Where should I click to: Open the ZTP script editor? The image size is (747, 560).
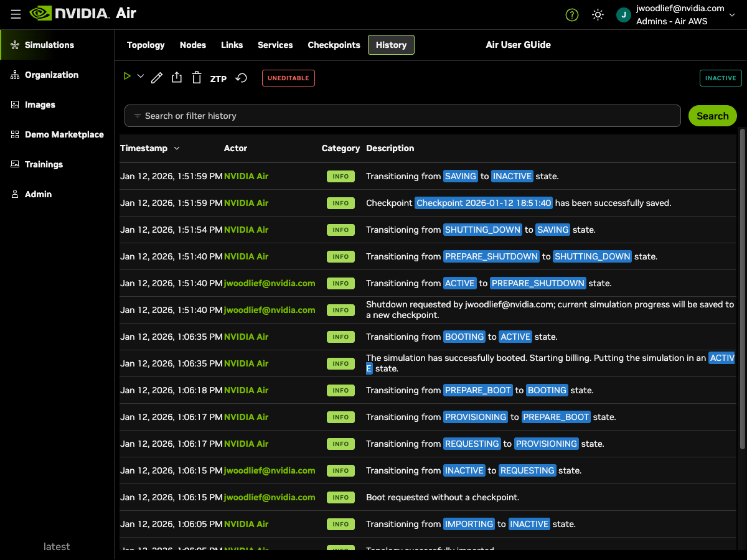coord(218,79)
